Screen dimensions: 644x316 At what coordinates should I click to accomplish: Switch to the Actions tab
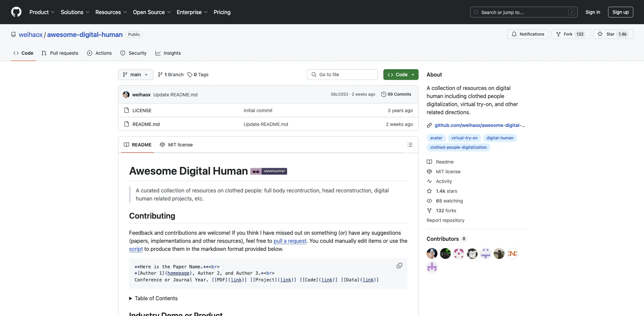pyautogui.click(x=99, y=53)
